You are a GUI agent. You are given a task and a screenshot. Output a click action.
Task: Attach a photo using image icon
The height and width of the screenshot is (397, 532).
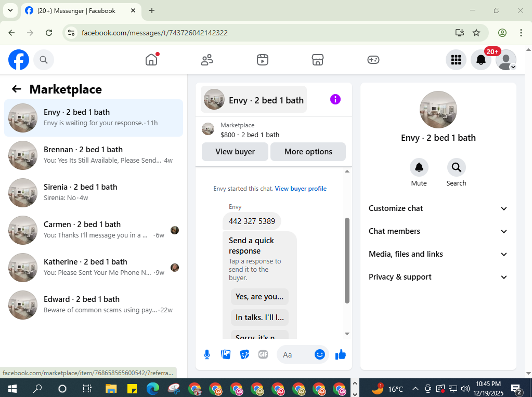point(226,354)
